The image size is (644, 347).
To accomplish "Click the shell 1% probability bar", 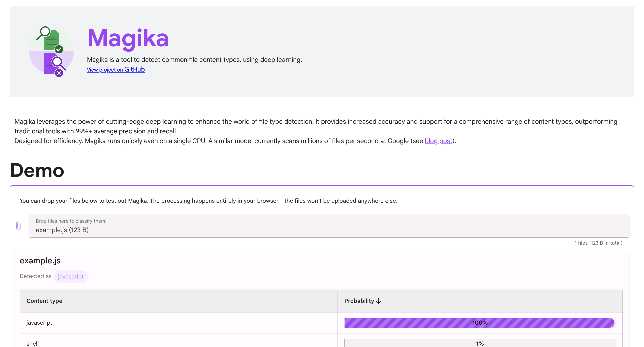I will (480, 343).
